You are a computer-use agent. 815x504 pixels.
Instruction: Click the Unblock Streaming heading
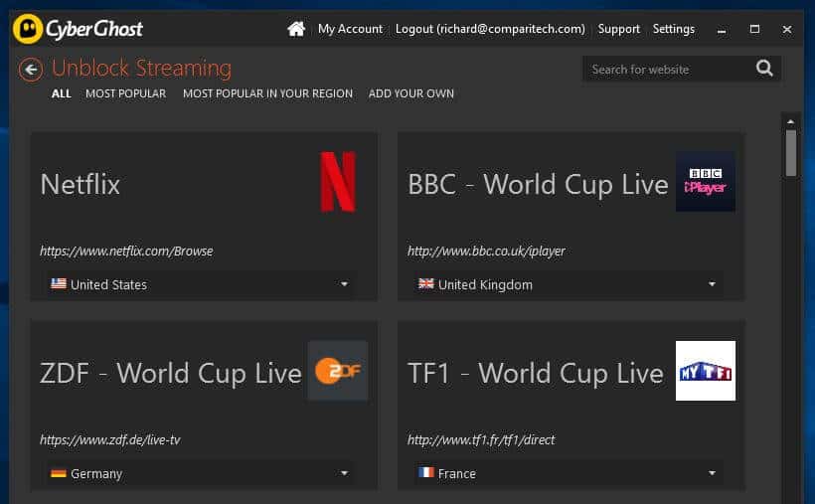(141, 69)
